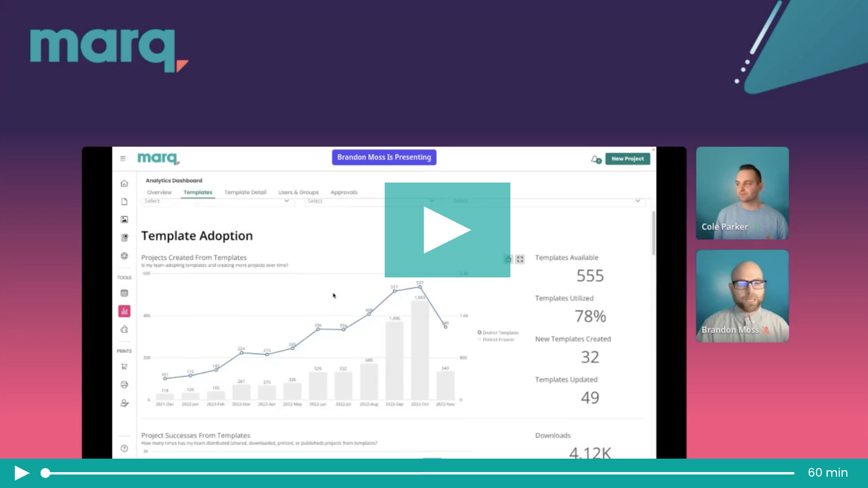868x488 pixels.
Task: Switch to the Users & Groups tab
Action: click(298, 192)
